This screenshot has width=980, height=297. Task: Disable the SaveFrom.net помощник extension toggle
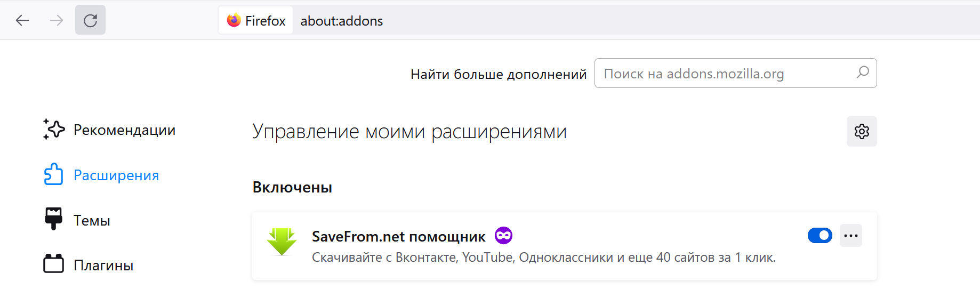(820, 235)
